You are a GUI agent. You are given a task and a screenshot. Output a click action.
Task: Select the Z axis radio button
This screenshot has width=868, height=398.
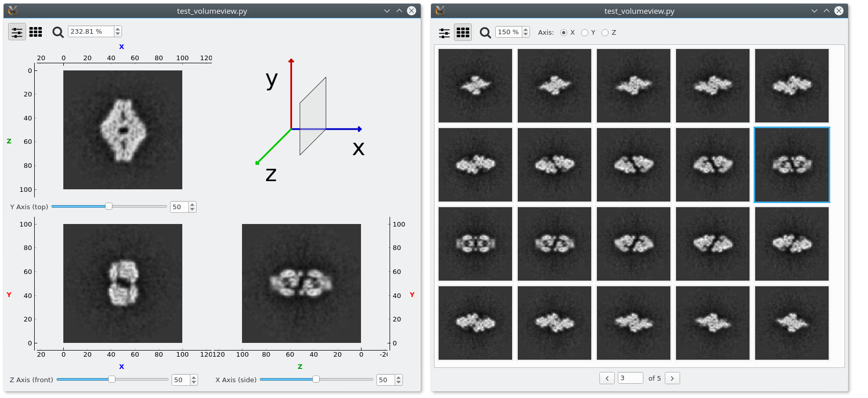click(605, 33)
